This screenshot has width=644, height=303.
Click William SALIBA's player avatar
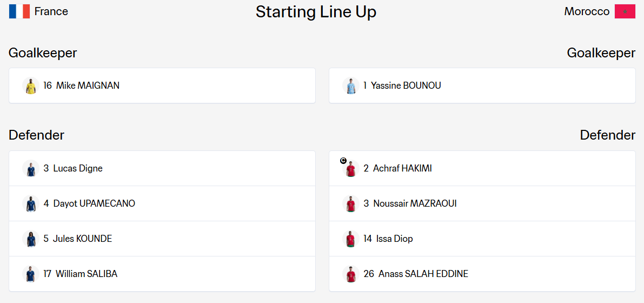point(31,274)
